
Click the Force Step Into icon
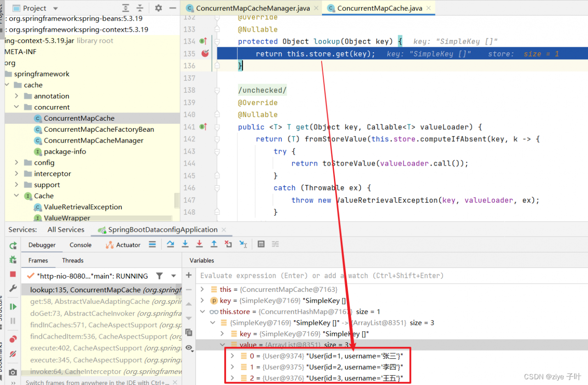199,245
